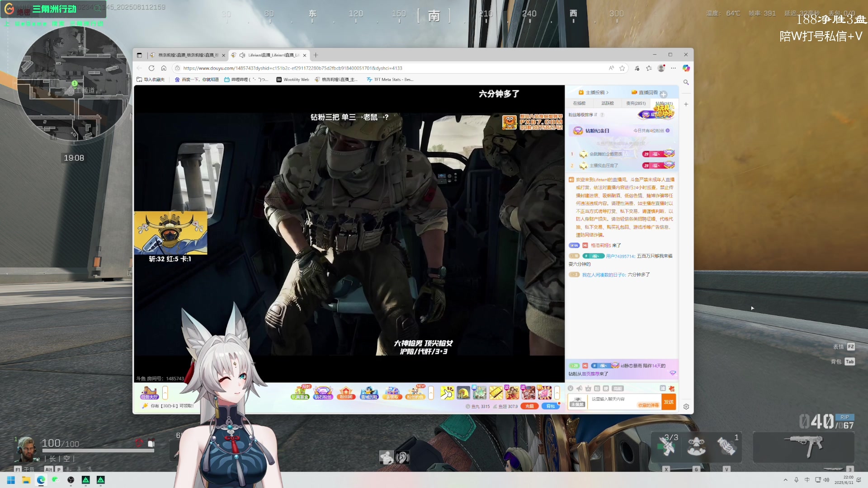Open the chat emoji picker
Image resolution: width=868 pixels, height=488 pixels.
point(571,389)
